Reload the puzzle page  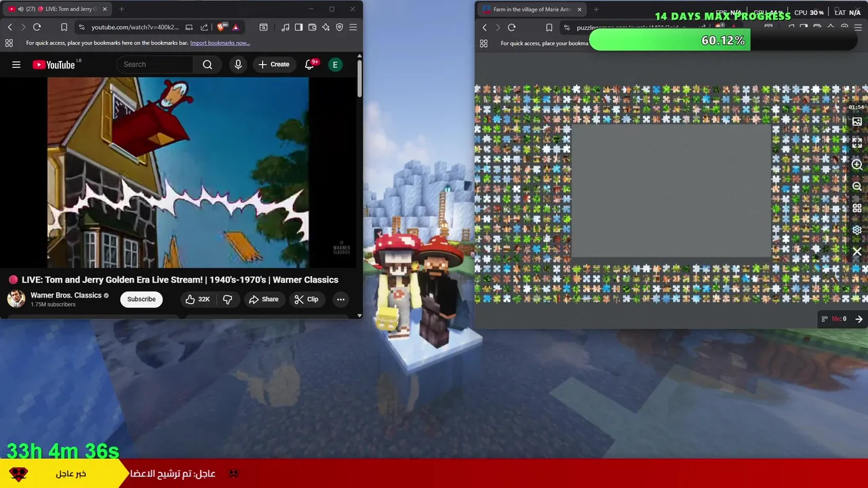coord(512,28)
